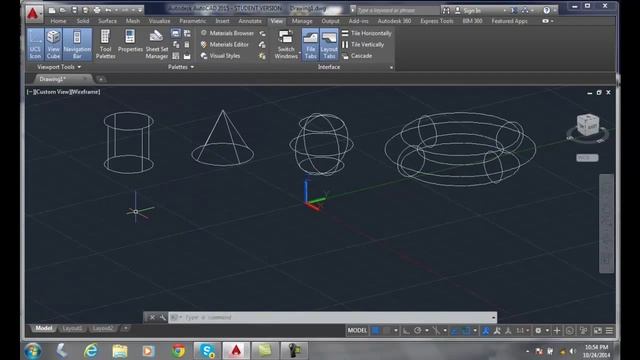The width and height of the screenshot is (640, 360).
Task: Open Skype from the taskbar
Action: click(x=207, y=351)
